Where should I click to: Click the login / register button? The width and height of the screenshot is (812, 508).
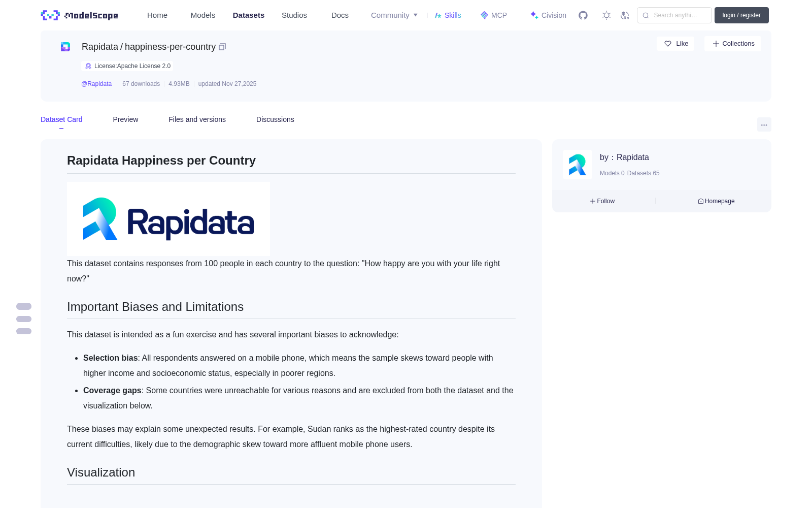(x=741, y=15)
